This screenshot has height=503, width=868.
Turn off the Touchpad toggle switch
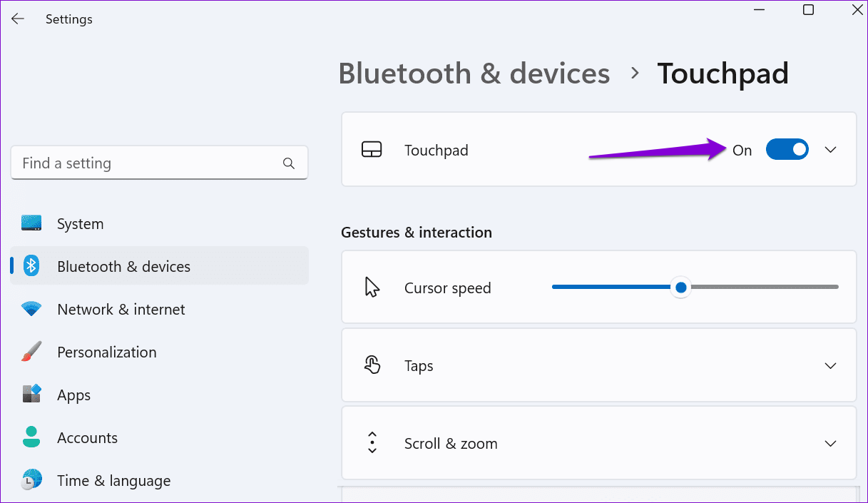787,150
